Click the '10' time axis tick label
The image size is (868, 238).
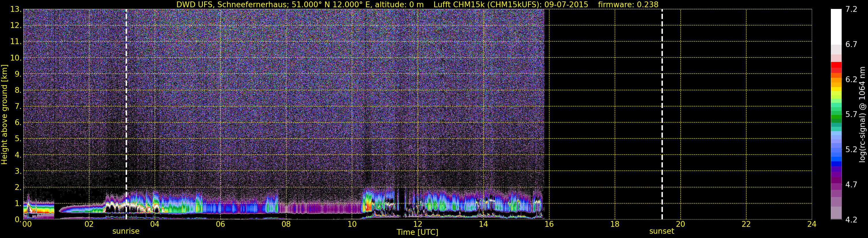(352, 224)
